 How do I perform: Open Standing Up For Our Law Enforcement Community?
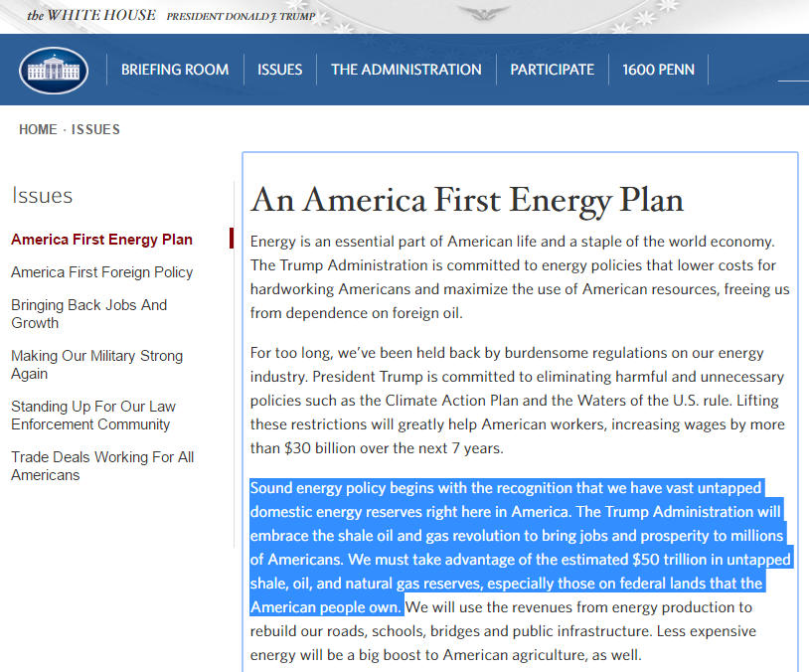93,415
